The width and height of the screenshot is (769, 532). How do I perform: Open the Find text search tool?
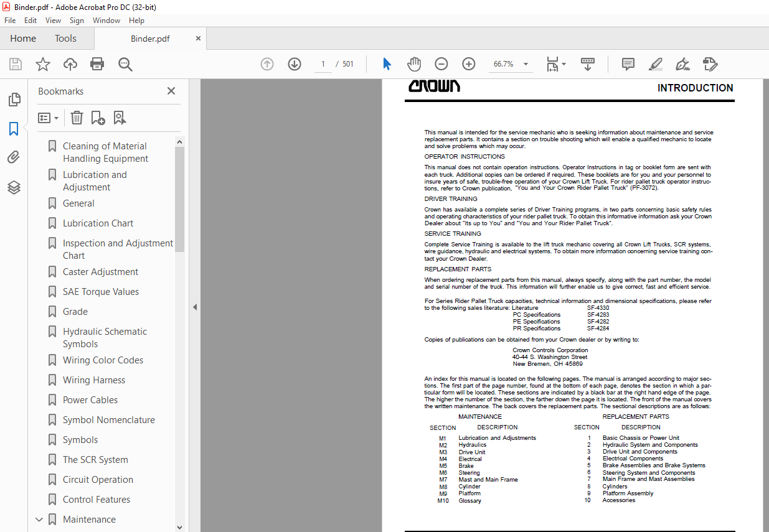[125, 64]
